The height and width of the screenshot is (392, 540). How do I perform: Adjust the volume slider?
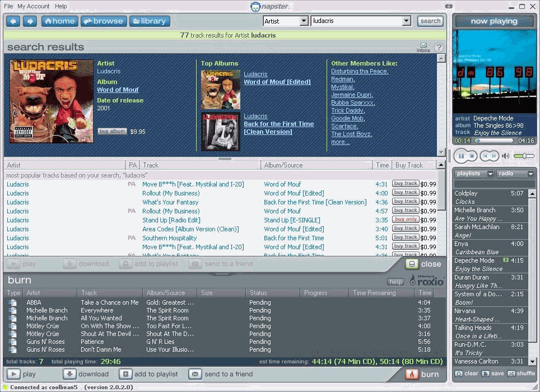pos(523,156)
